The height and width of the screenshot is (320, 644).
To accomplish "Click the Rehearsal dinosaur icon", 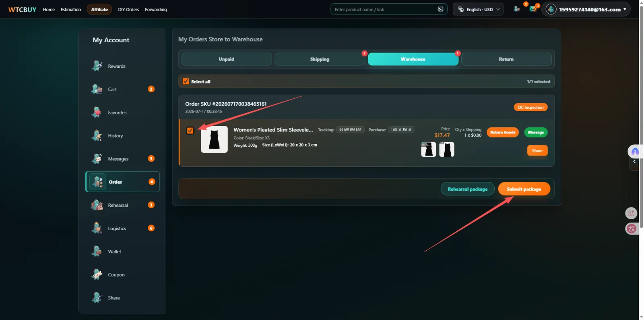I will click(97, 205).
